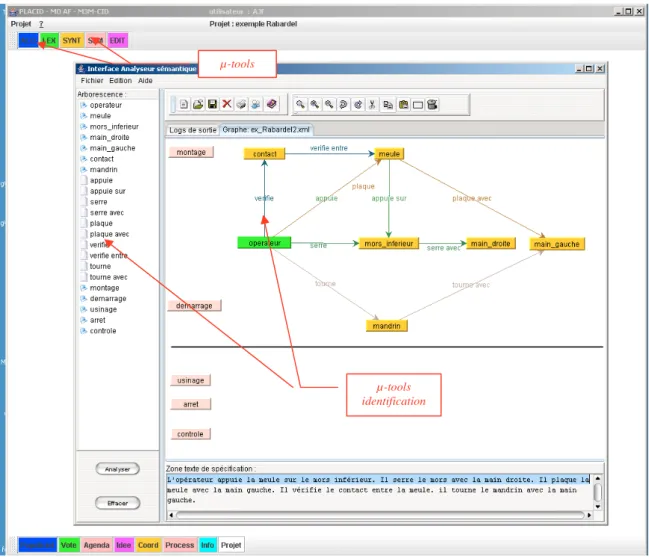Select the main_droite graph node

tap(490, 244)
